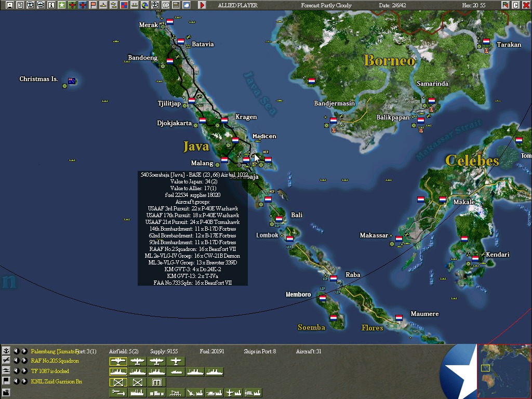Screen dimensions: 532x399
Task: Go to previous base with left arrow beside Palembang
Action: (x=16, y=351)
